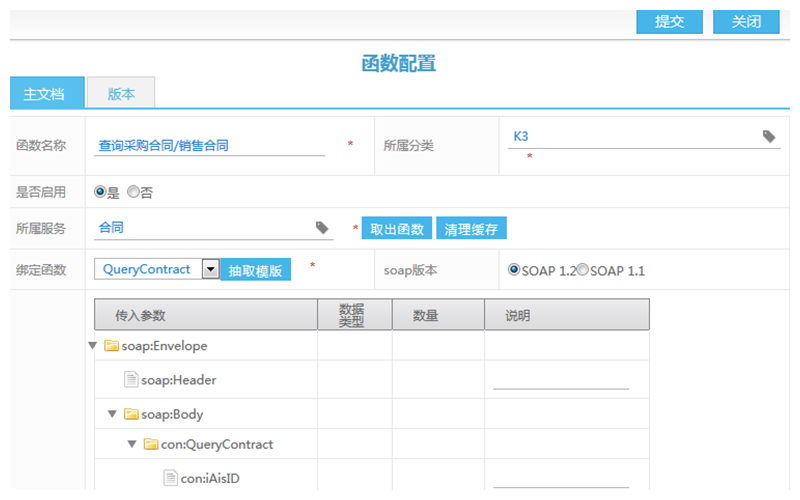Screen dimensions: 800x500
Task: Switch to the 主文档 tab
Action: pos(45,94)
